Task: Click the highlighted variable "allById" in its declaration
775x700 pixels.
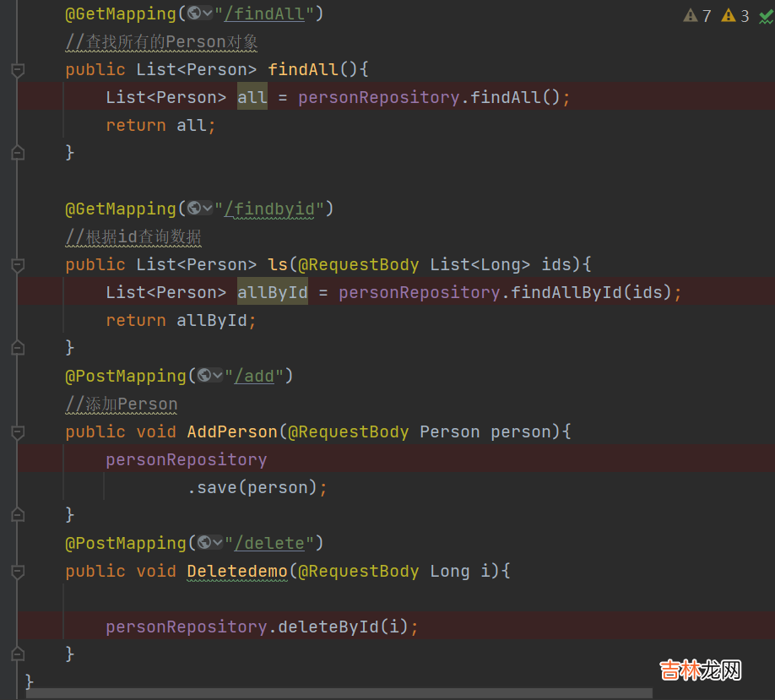Action: pos(272,292)
